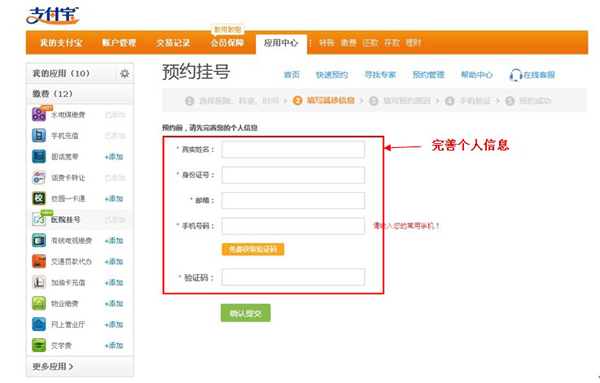Click the 还款 shortcut in the orange bar
This screenshot has width=600, height=383.
[x=370, y=43]
